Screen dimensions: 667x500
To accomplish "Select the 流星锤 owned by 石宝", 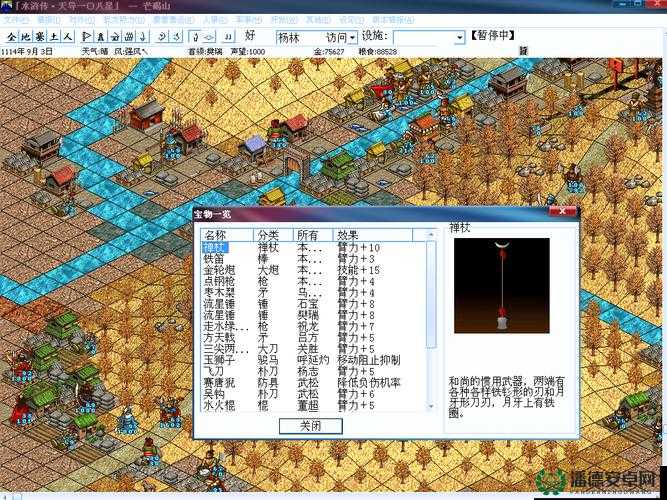I will tap(313, 304).
